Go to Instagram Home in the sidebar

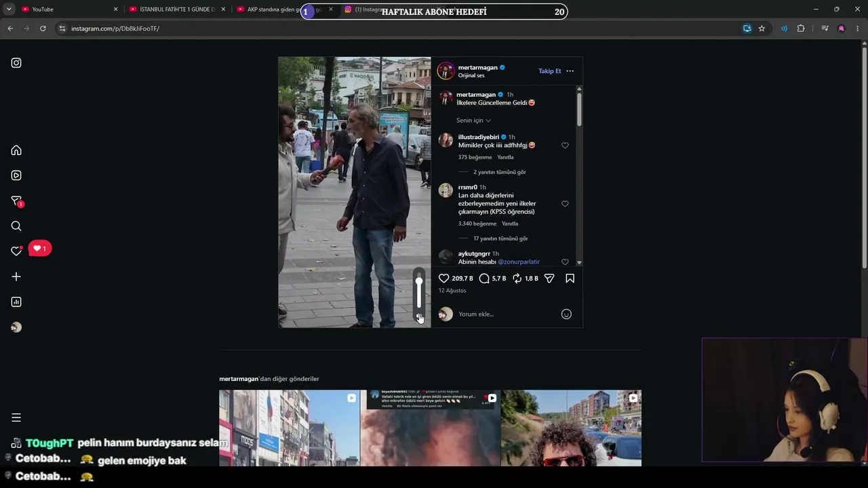tap(16, 150)
